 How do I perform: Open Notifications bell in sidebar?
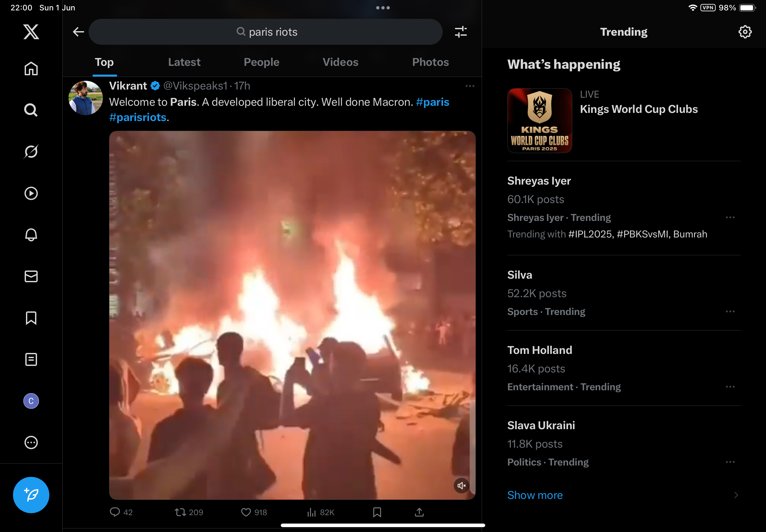point(31,235)
